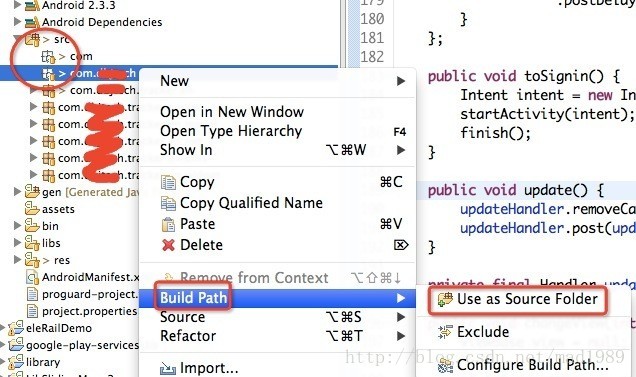Choose Open in New Window
636x377 pixels.
[277, 112]
